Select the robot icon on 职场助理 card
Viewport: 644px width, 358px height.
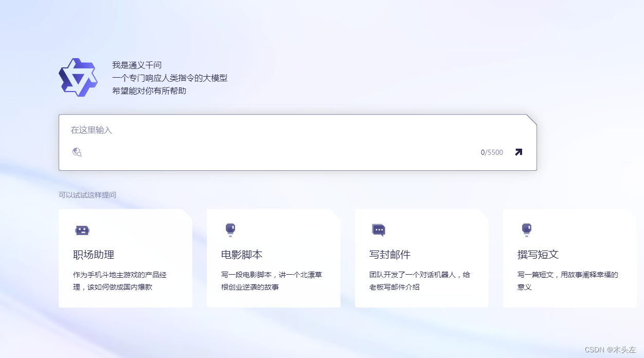point(82,230)
